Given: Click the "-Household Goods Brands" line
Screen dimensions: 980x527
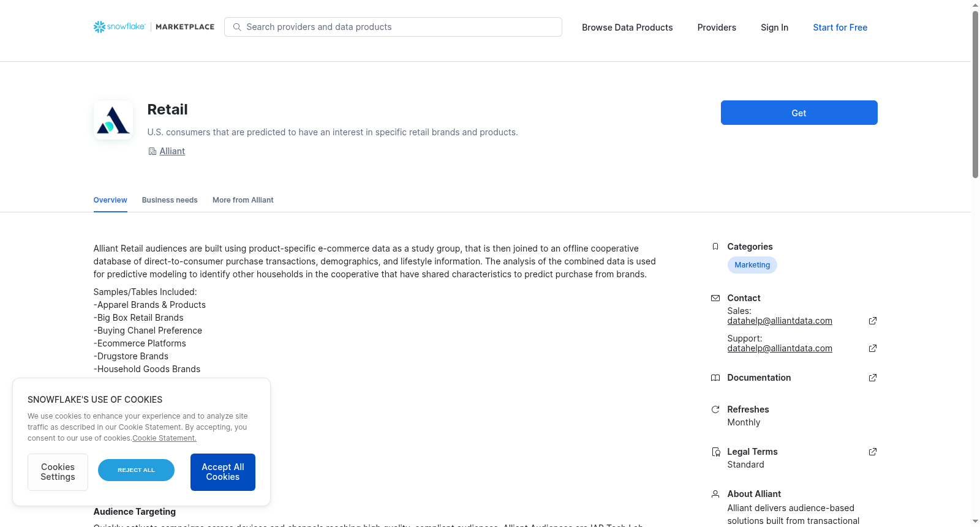Looking at the screenshot, I should [147, 369].
